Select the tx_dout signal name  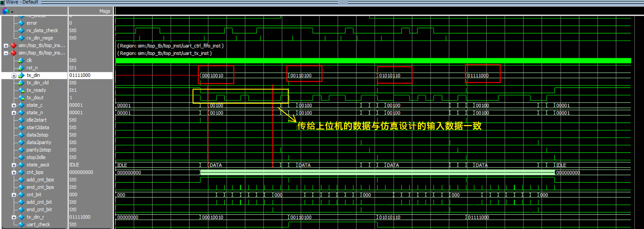[35, 98]
